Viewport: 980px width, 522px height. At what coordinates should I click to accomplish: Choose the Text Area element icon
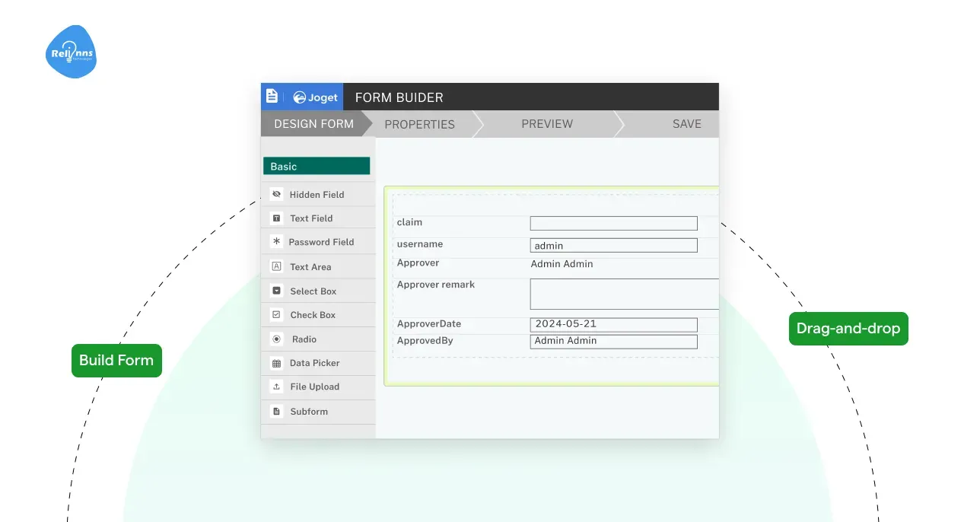tap(276, 266)
